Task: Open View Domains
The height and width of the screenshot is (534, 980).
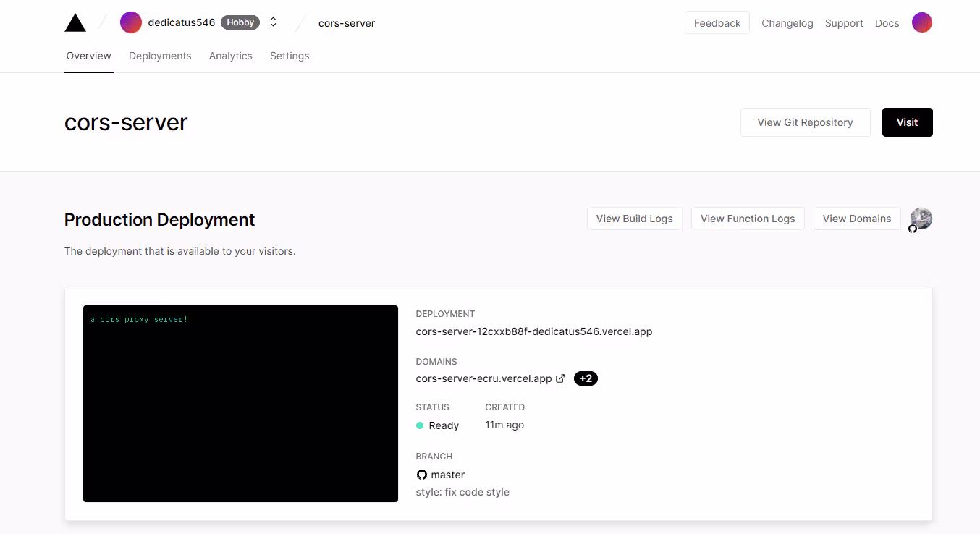Action: (x=857, y=219)
